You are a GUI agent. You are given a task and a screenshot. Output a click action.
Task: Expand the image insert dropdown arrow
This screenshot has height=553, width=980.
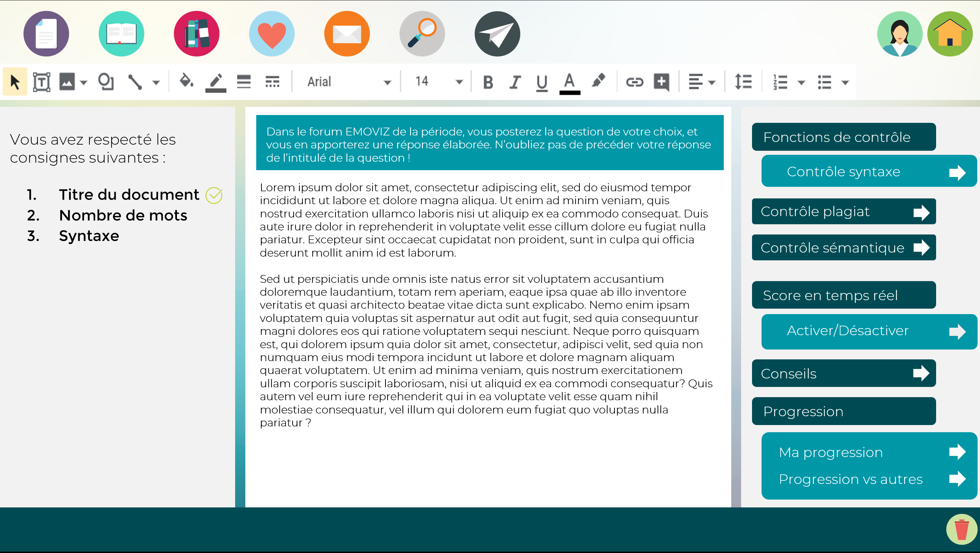tap(84, 82)
